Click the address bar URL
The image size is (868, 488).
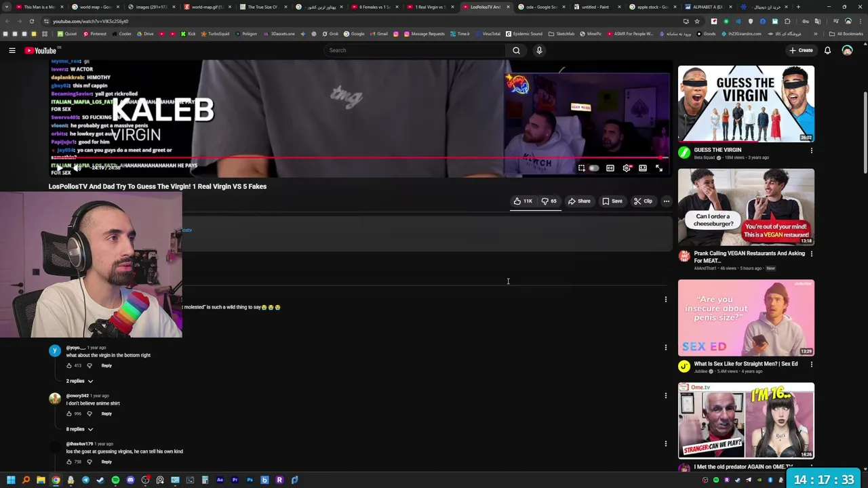(90, 21)
